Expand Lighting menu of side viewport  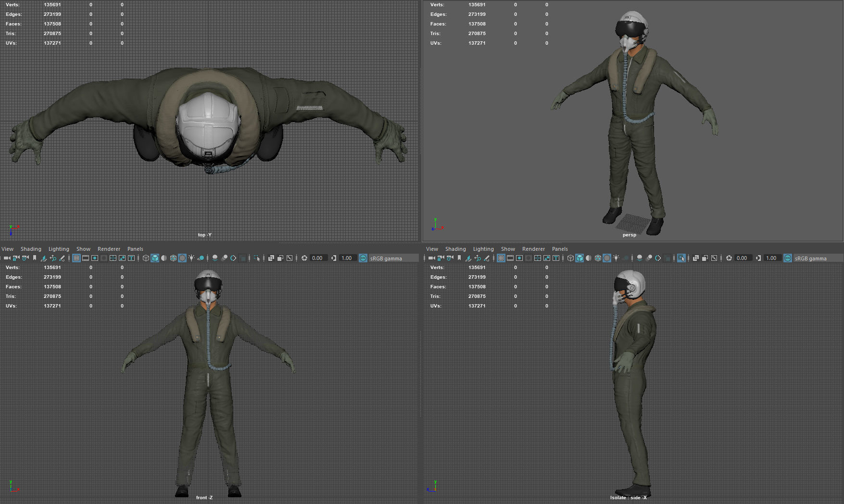pos(483,249)
